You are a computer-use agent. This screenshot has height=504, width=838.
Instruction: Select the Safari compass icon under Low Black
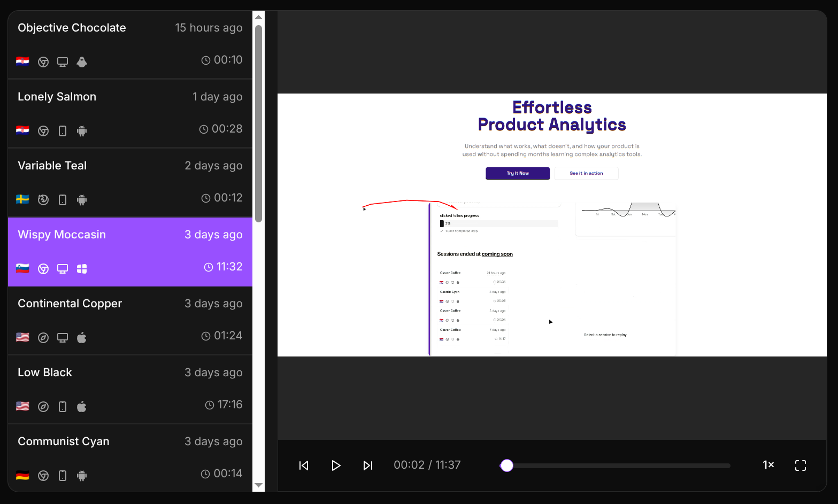pyautogui.click(x=43, y=406)
